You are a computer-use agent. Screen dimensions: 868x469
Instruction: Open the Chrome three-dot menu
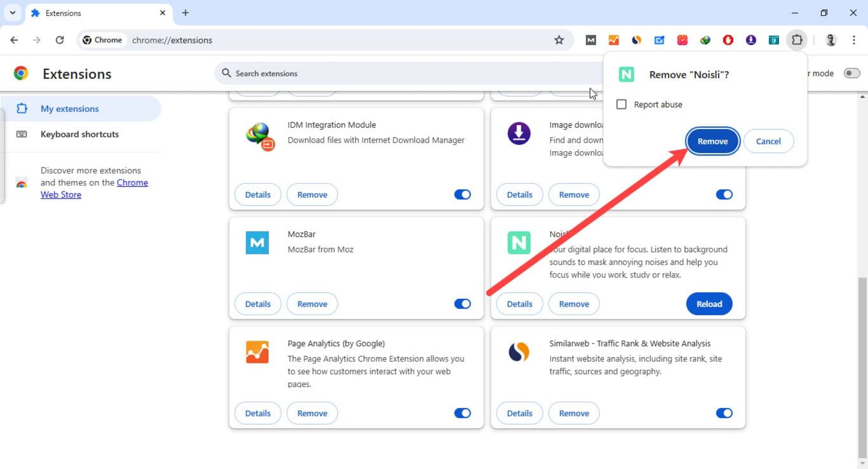(x=854, y=40)
